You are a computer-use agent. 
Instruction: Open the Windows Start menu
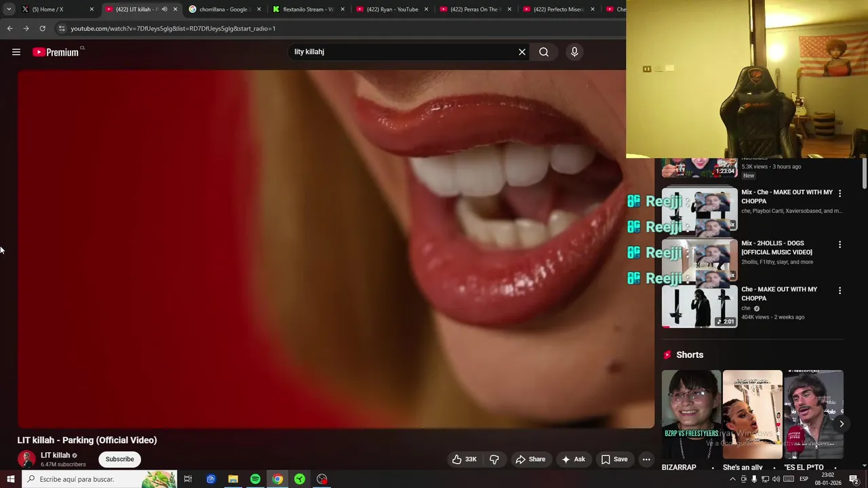click(x=11, y=479)
